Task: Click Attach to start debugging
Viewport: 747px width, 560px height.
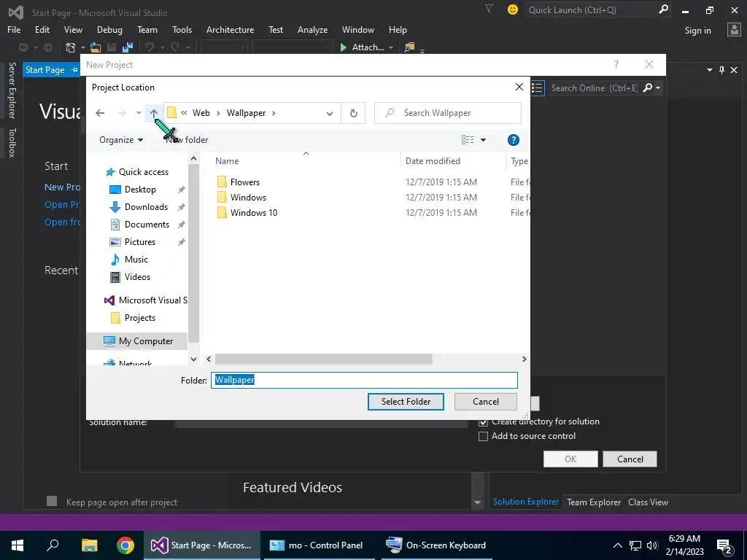Action: coord(362,47)
